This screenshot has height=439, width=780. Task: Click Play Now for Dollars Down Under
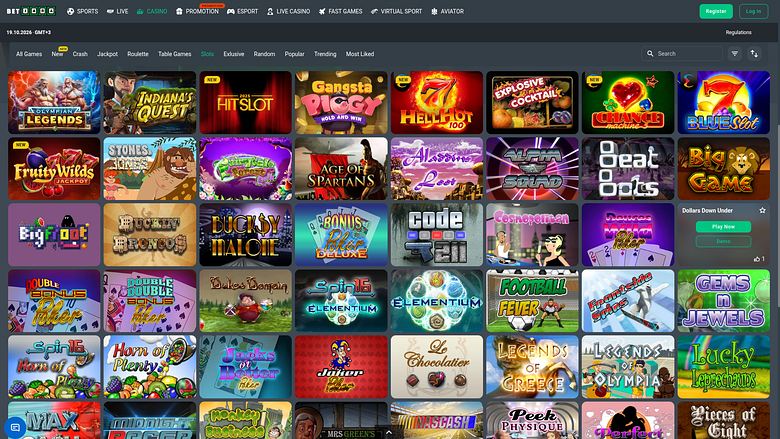click(x=723, y=226)
